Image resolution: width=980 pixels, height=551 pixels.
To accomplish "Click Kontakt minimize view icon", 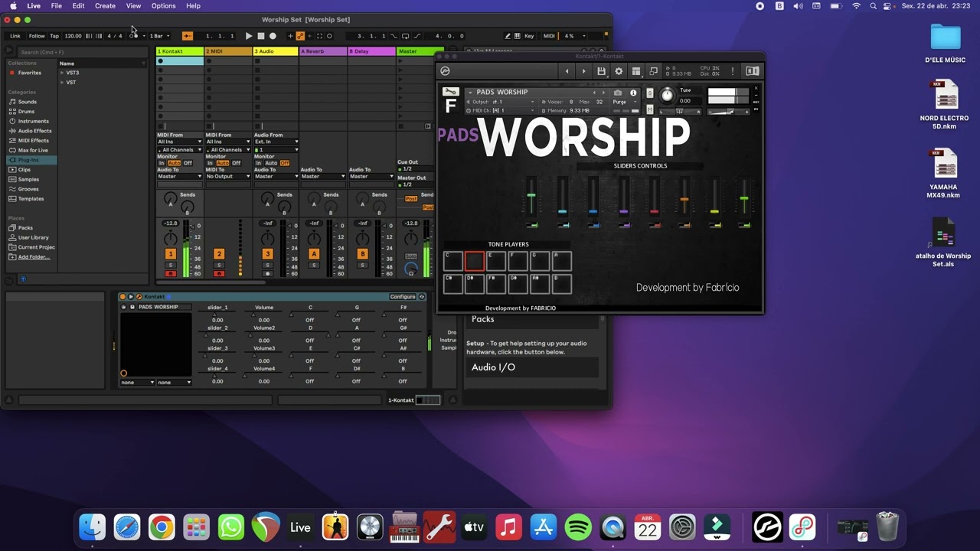I will [x=654, y=71].
